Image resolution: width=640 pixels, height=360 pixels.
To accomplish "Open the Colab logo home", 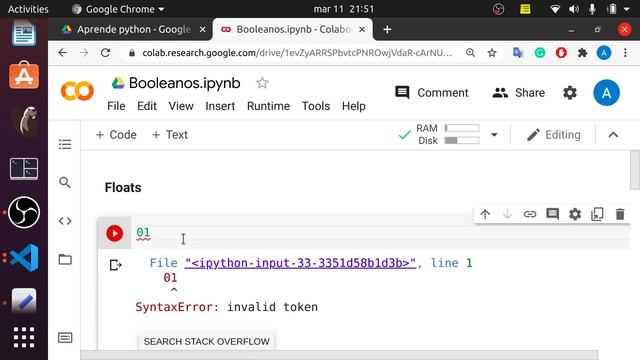I will pos(77,91).
